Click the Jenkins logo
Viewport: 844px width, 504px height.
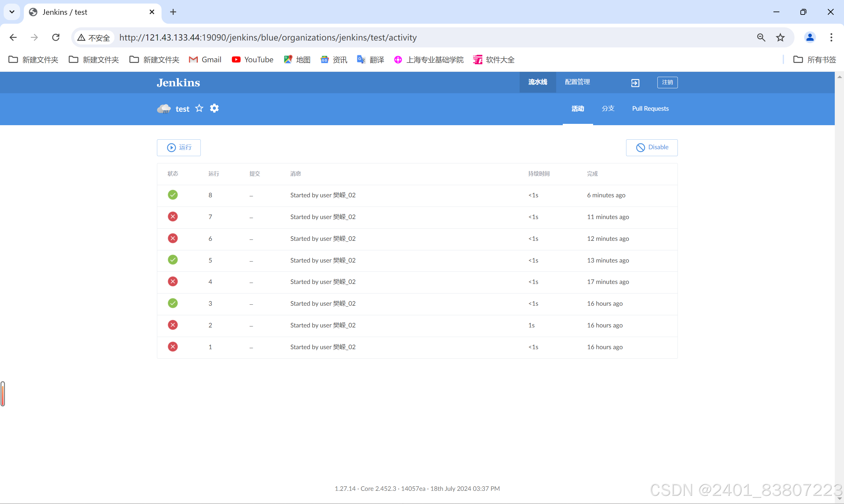point(178,82)
